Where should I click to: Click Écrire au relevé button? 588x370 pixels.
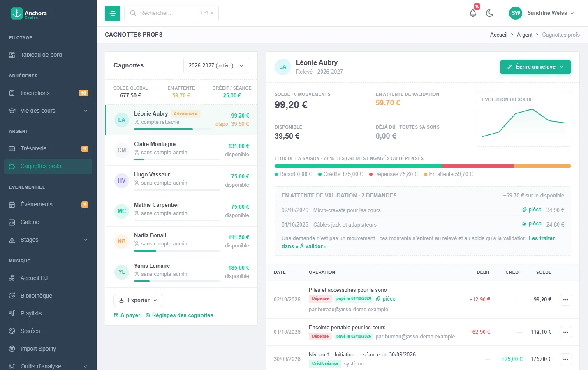pos(535,67)
